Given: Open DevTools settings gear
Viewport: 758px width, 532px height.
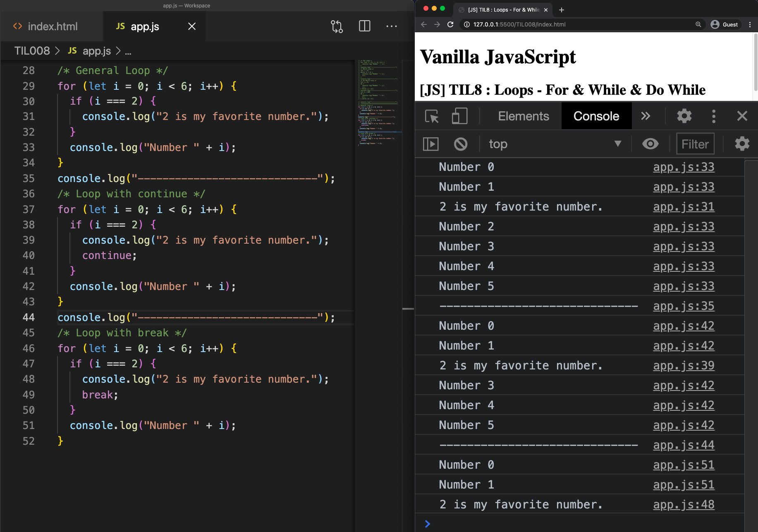Looking at the screenshot, I should click(684, 116).
